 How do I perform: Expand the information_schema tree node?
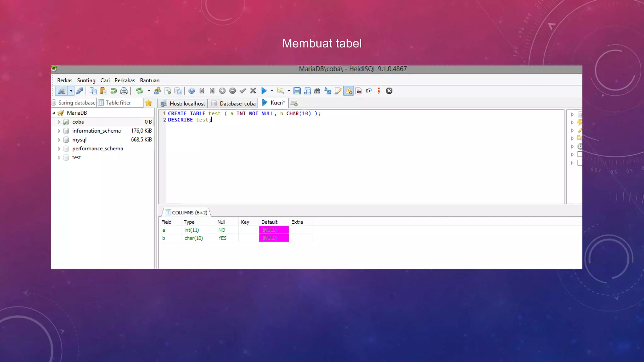point(59,131)
